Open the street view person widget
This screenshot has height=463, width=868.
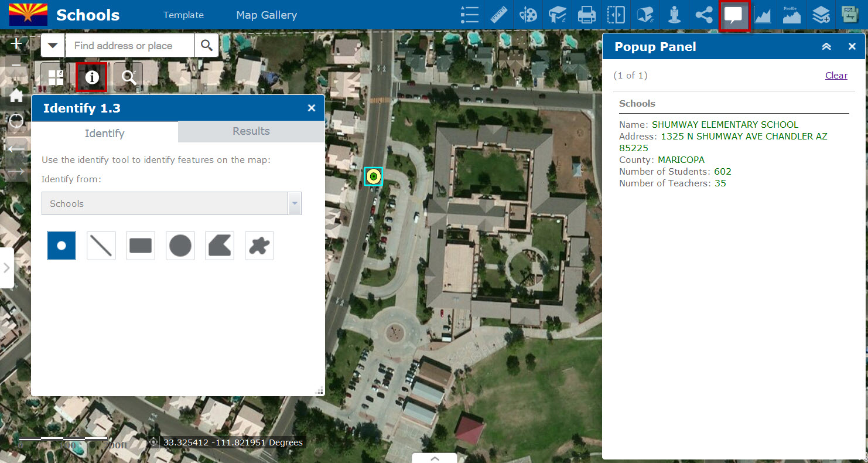point(675,14)
